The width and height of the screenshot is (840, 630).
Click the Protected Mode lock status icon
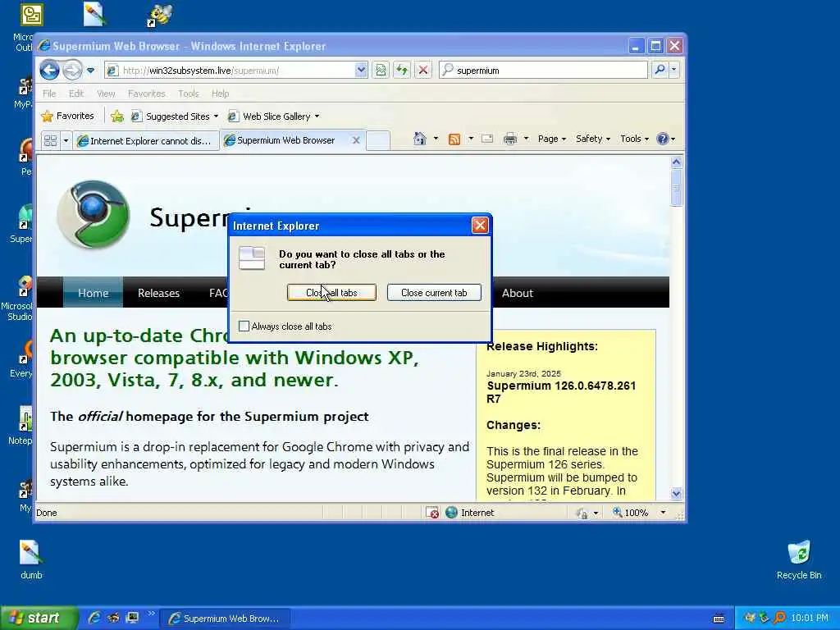pyautogui.click(x=582, y=514)
